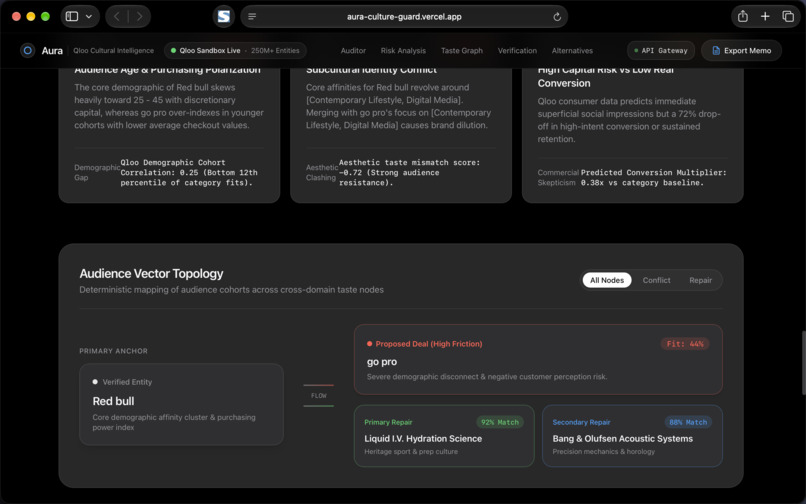This screenshot has height=504, width=806.
Task: Go back with the browser back arrow
Action: [x=117, y=16]
